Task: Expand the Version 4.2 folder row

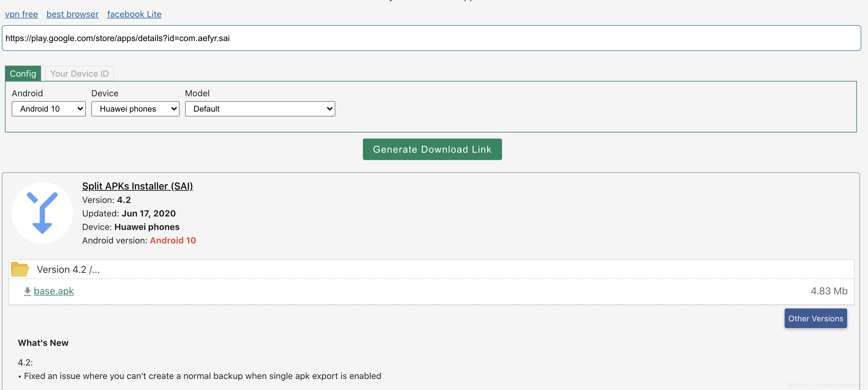Action: pos(68,269)
